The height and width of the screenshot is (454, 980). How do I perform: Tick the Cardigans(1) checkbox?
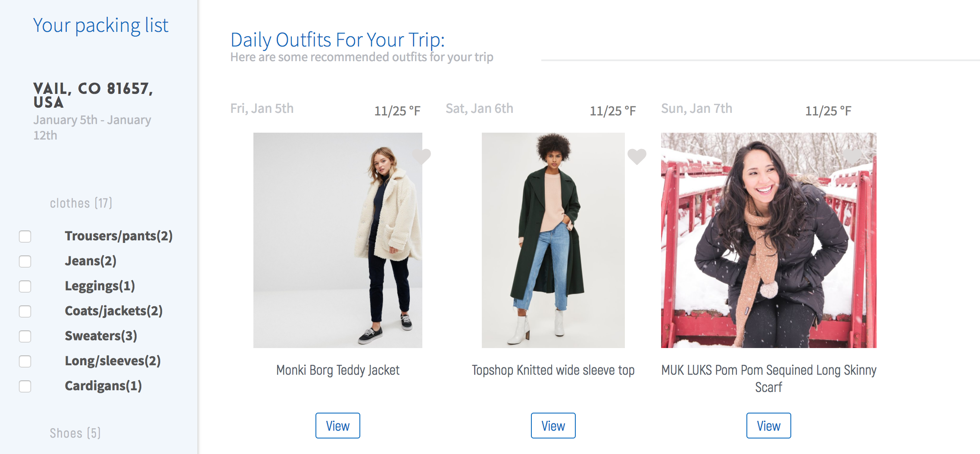point(25,386)
